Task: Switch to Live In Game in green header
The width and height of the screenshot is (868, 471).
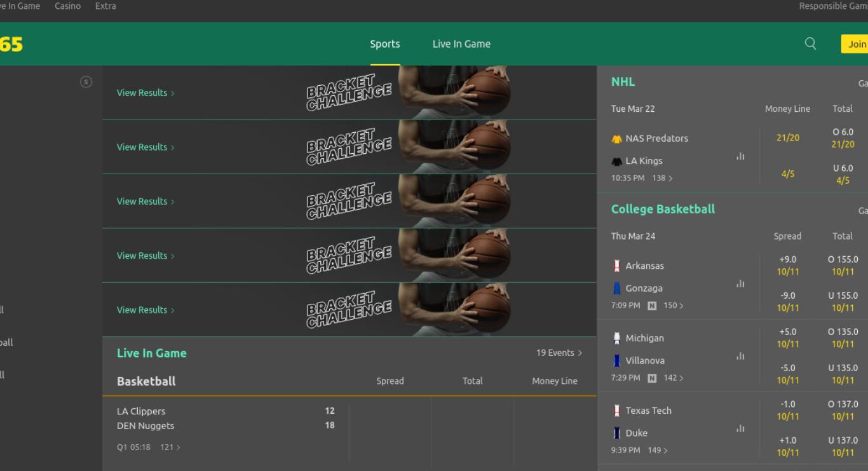Action: (x=461, y=44)
